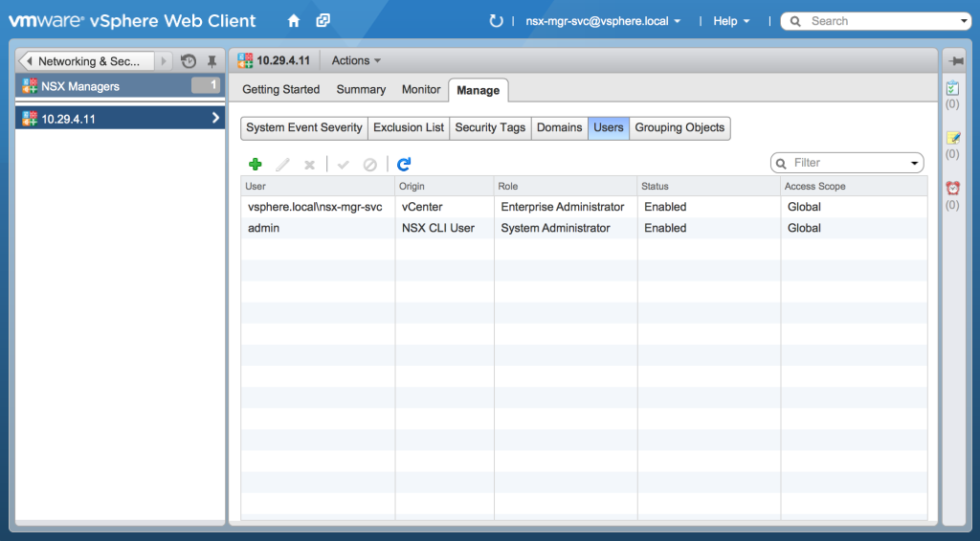Switch to the Summary tab

coord(361,89)
